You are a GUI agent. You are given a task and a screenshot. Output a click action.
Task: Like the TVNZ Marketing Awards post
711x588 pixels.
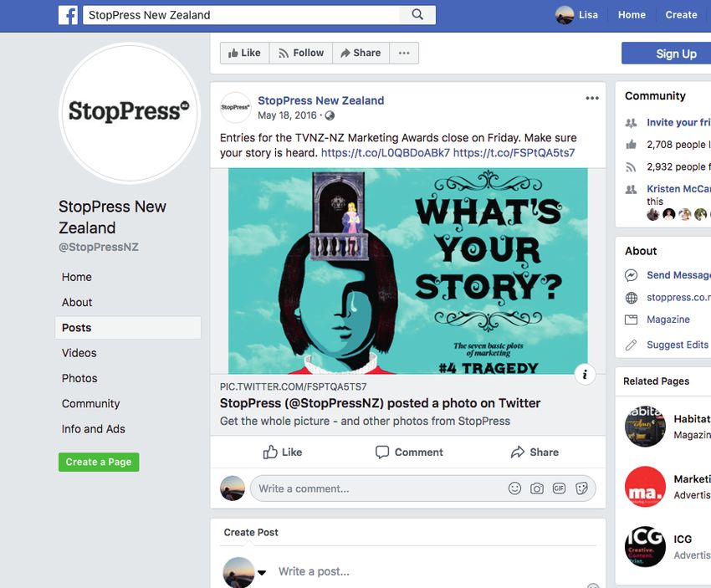click(x=283, y=452)
